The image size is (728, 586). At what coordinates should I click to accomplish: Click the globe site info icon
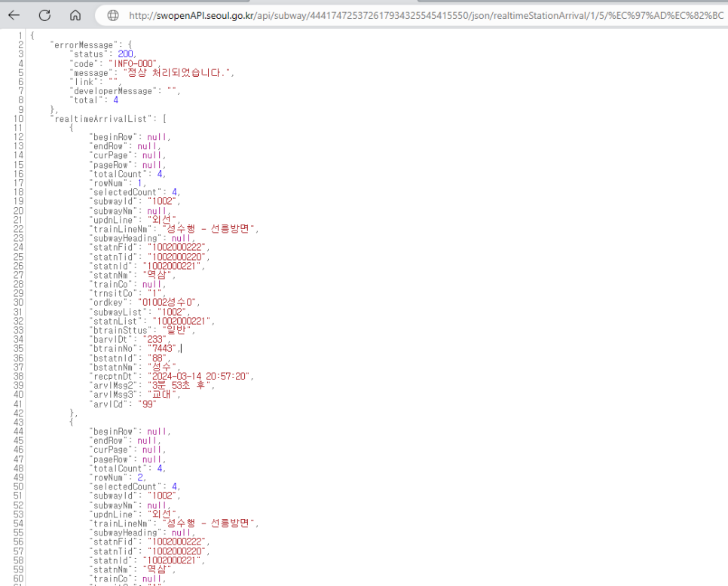(113, 15)
